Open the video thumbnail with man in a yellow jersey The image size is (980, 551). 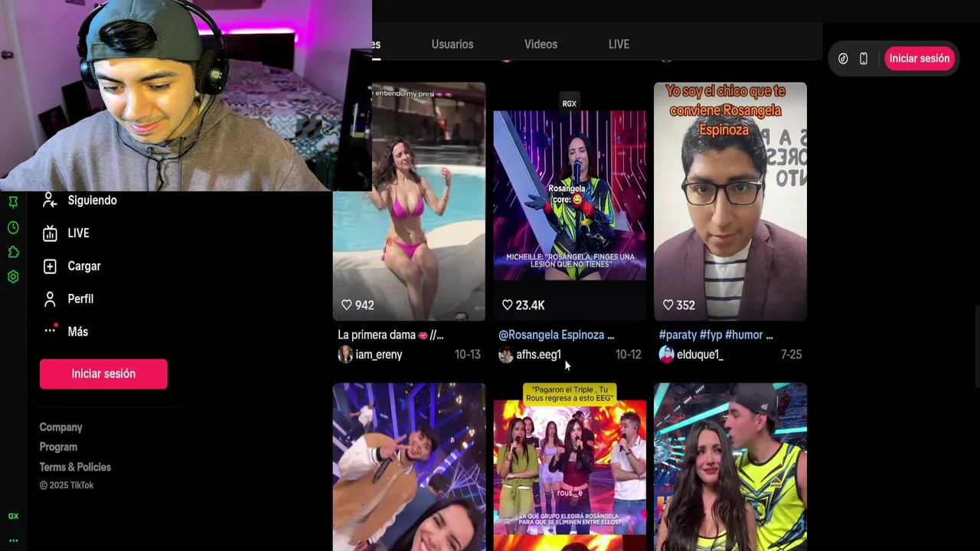(730, 467)
